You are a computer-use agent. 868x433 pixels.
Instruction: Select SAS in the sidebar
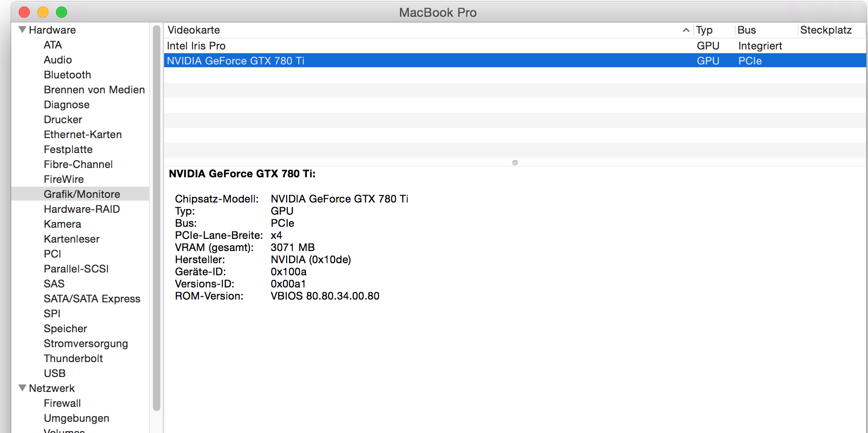click(x=54, y=284)
